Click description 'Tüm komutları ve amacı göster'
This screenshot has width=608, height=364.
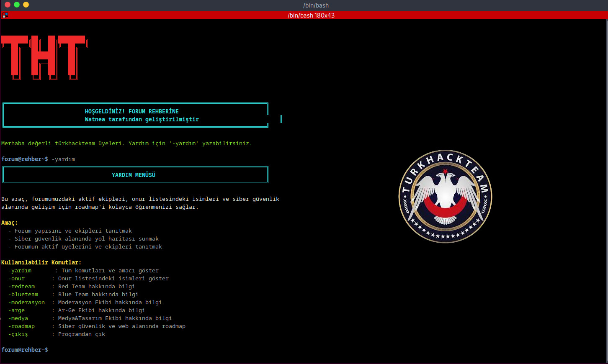(x=110, y=270)
